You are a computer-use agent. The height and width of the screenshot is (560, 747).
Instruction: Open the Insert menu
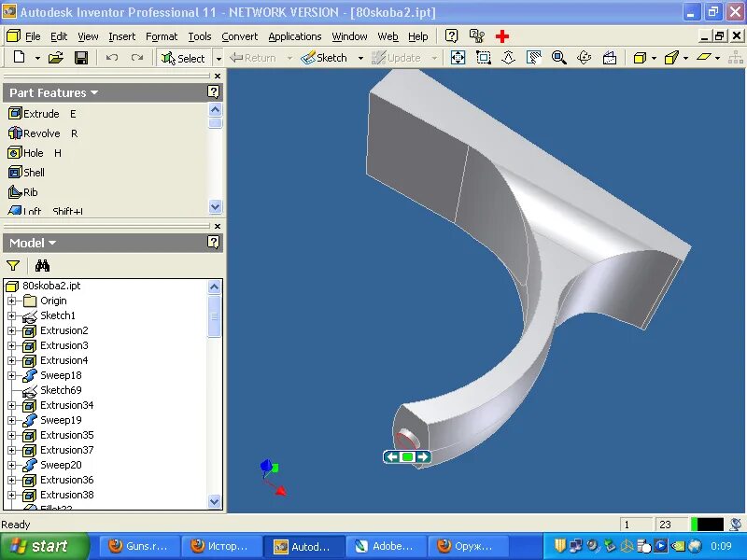(122, 36)
